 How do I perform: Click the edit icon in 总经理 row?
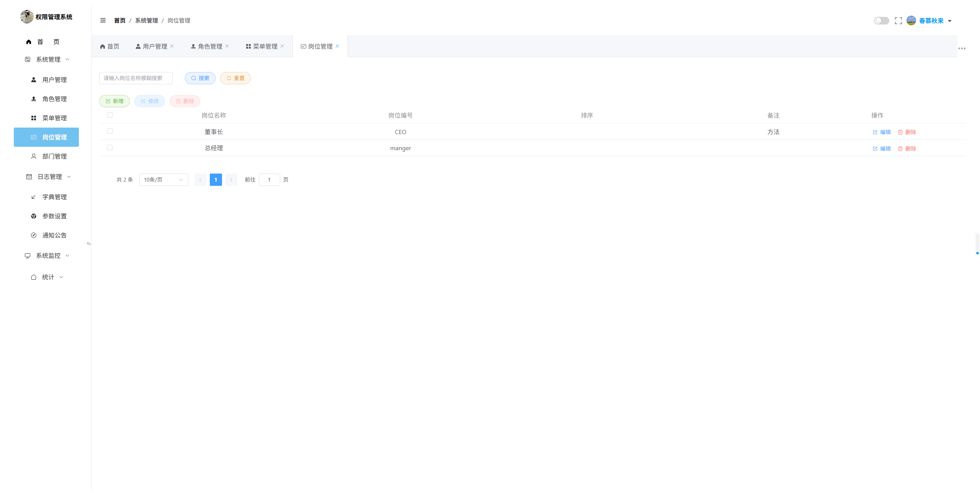[x=875, y=149]
